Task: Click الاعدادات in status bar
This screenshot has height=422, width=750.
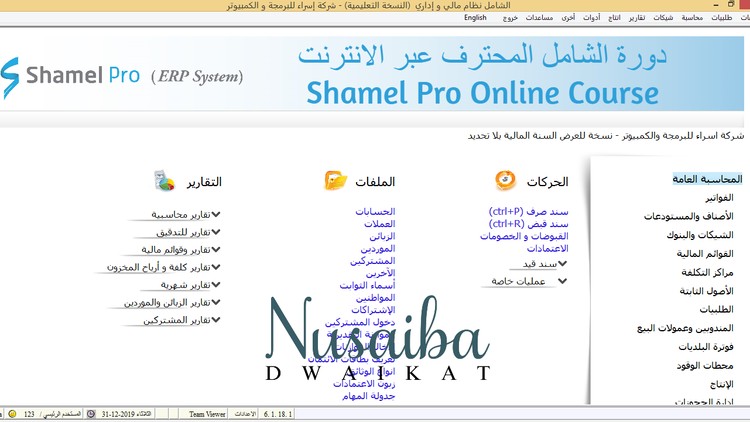Action: (245, 414)
